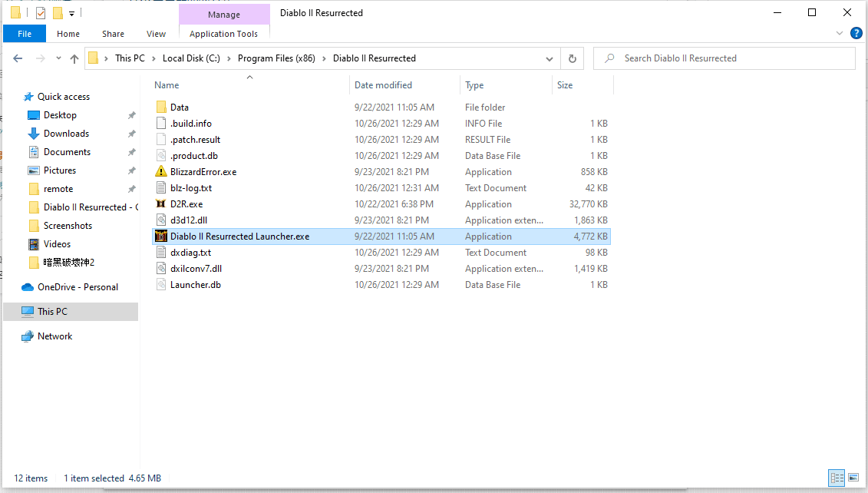Click the .patch.result file icon

point(161,139)
